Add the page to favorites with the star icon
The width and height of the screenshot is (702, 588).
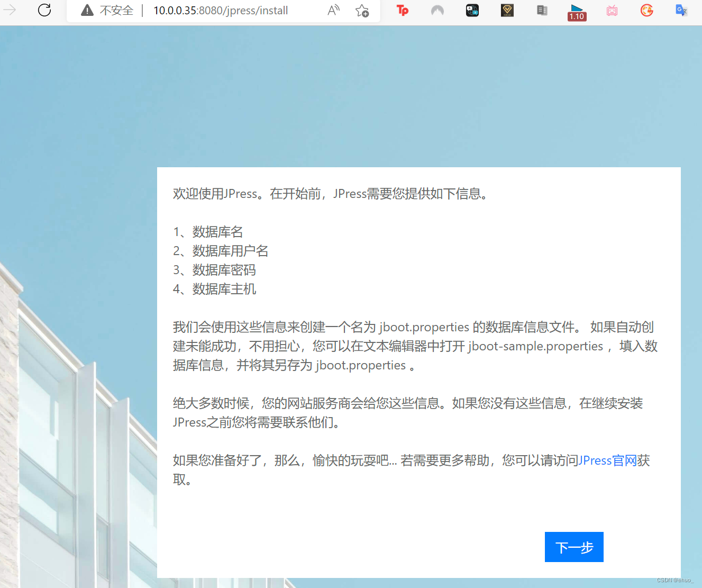[x=362, y=11]
